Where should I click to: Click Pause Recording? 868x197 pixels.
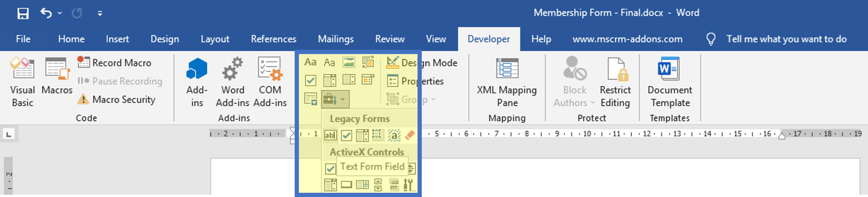coord(120,81)
